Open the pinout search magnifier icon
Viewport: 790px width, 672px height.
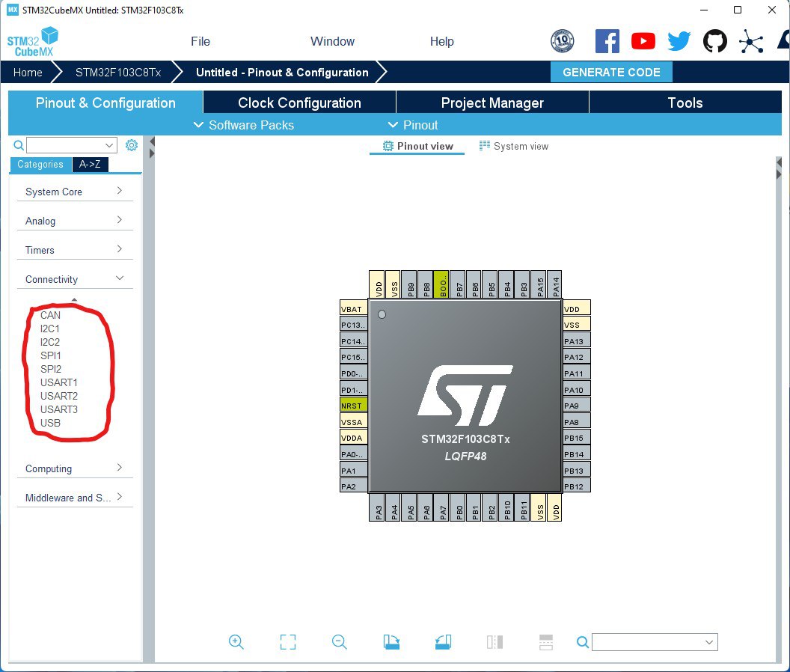582,642
